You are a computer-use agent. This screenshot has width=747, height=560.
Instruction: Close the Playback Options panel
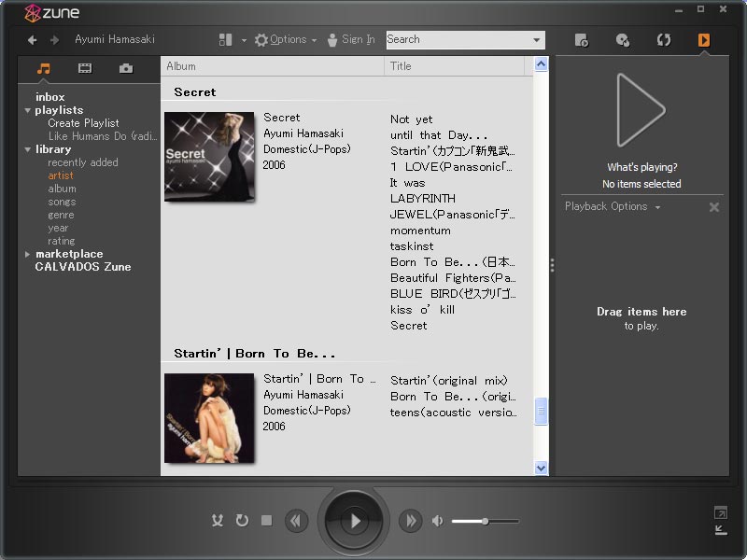[x=713, y=207]
